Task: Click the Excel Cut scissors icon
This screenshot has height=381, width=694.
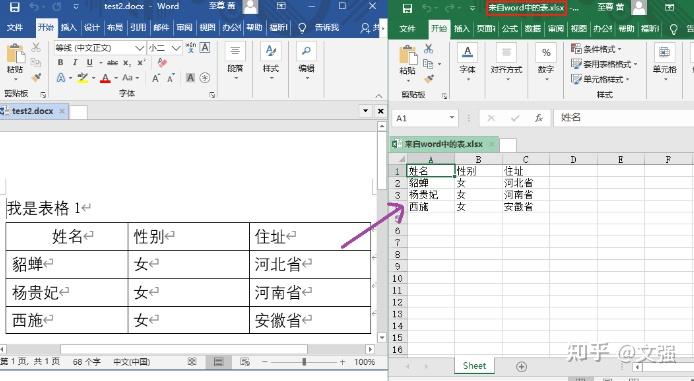Action: click(x=428, y=48)
